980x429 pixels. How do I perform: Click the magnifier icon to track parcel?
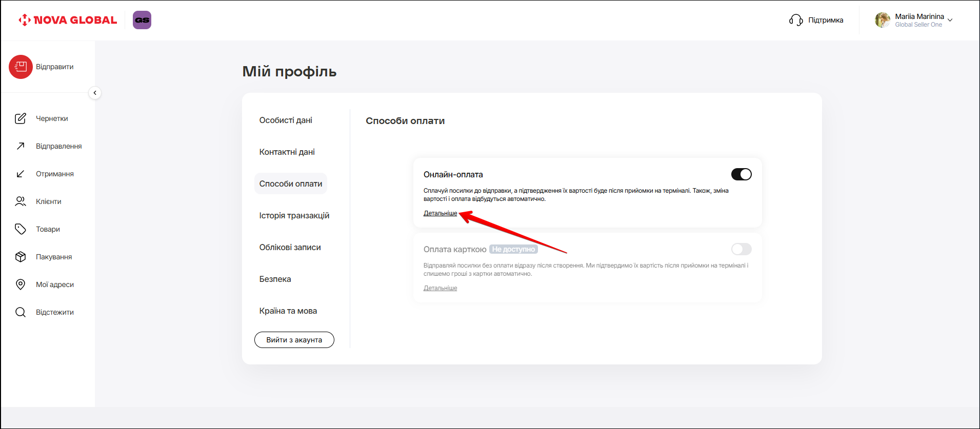click(21, 312)
